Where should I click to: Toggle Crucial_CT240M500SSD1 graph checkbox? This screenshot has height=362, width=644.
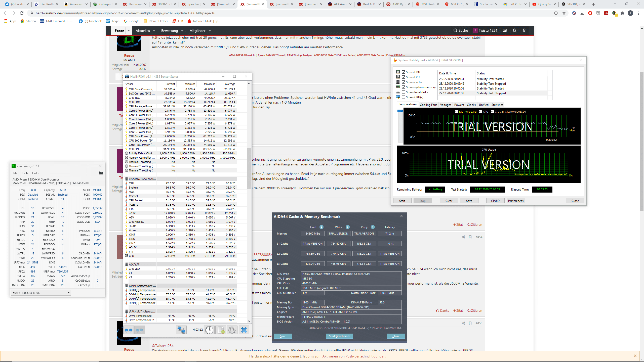(x=492, y=112)
